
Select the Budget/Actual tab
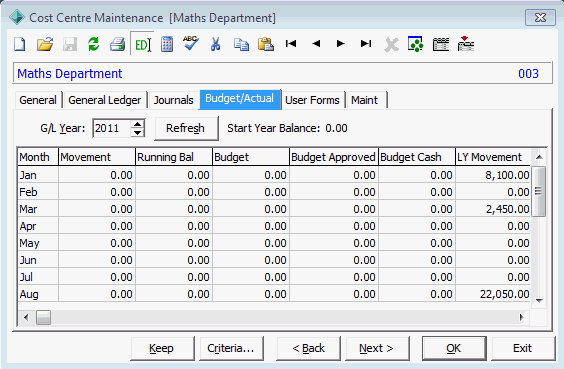(240, 99)
